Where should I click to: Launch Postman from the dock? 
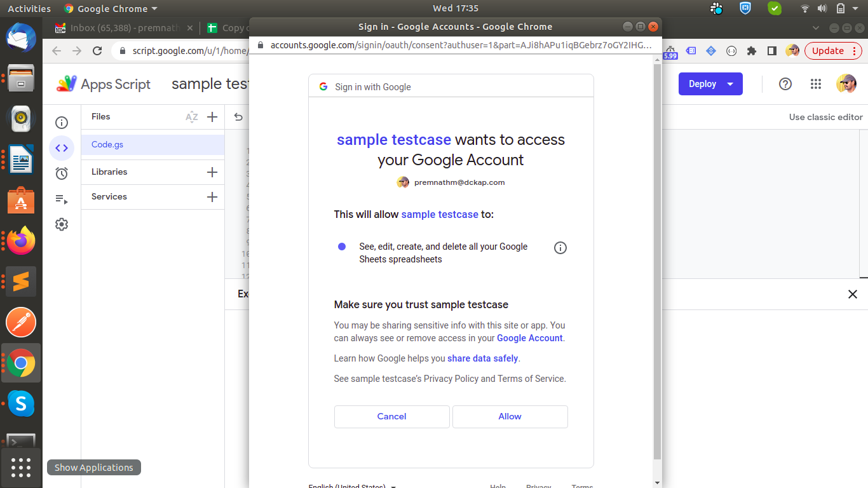tap(21, 322)
